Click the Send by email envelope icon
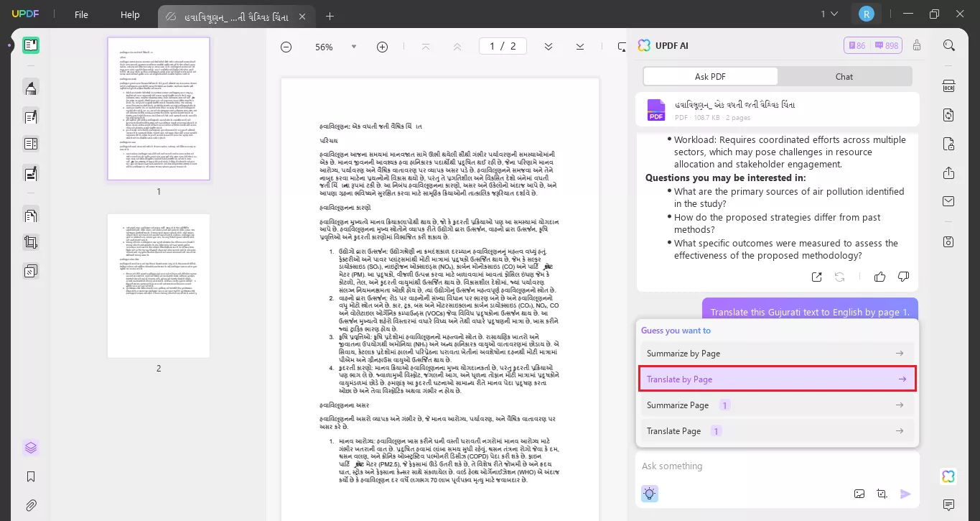Viewport: 980px width, 521px height. pyautogui.click(x=949, y=201)
